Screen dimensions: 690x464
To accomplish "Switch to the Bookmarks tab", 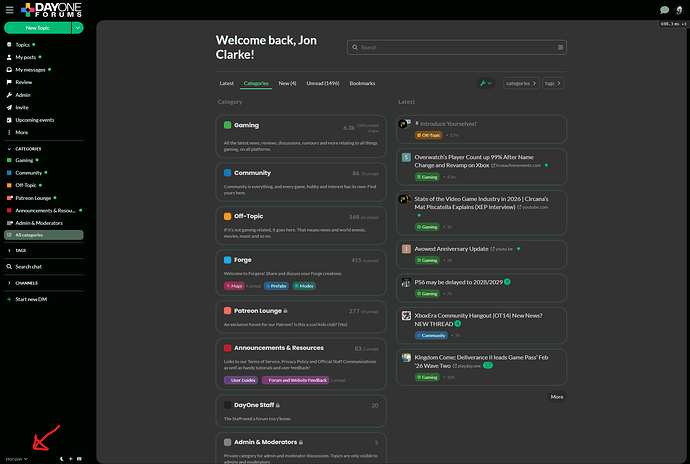I will pos(362,83).
